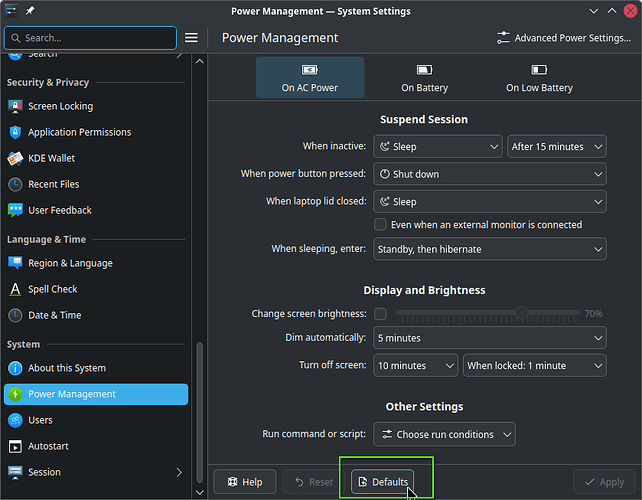This screenshot has width=642, height=500.
Task: Click the Apply button
Action: 604,482
